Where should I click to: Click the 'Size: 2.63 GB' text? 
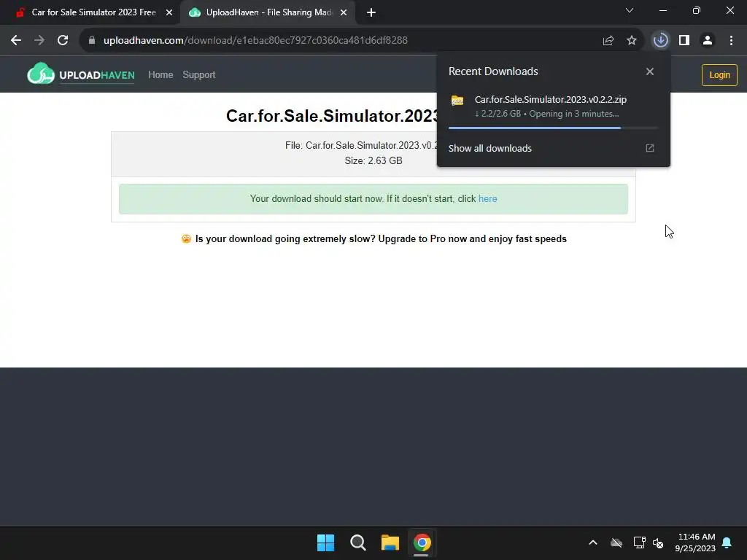pyautogui.click(x=373, y=161)
